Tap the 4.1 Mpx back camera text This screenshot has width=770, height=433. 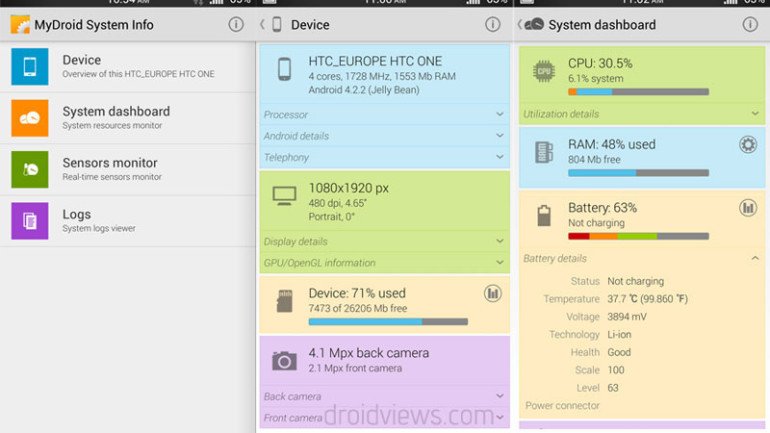point(369,353)
